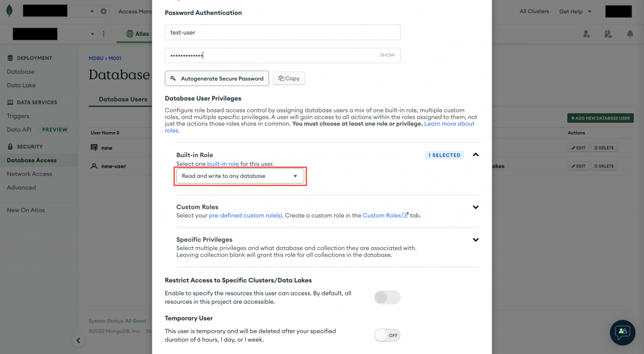
Task: Expand the Custom Roles section
Action: [475, 207]
